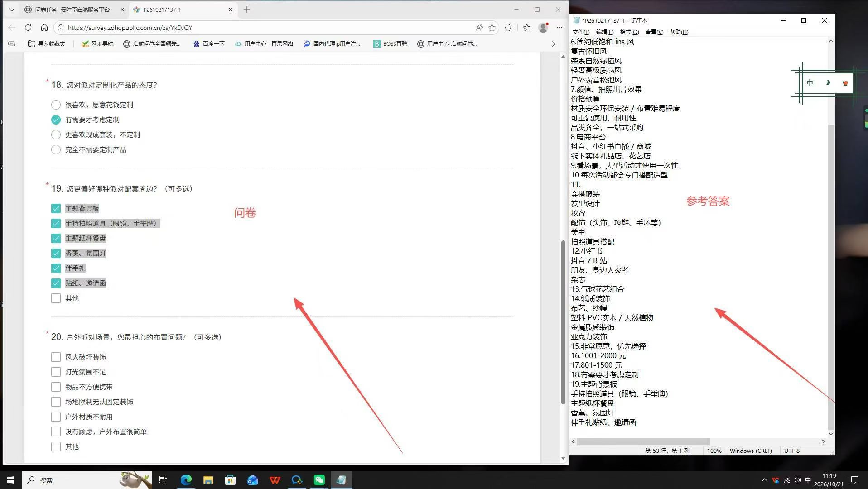The width and height of the screenshot is (868, 489).
Task: Open 百度一下 bookmark
Action: pos(209,44)
